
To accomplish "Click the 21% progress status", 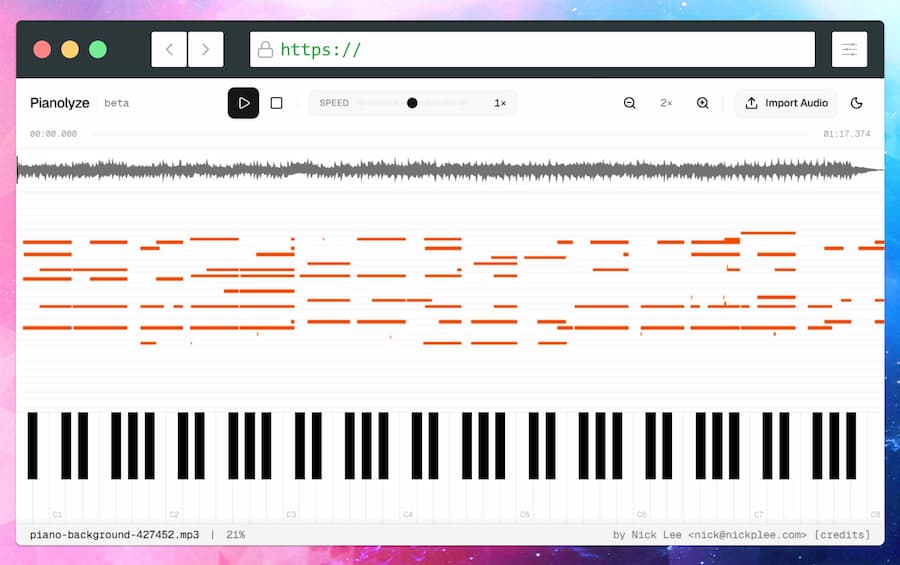I will point(235,535).
